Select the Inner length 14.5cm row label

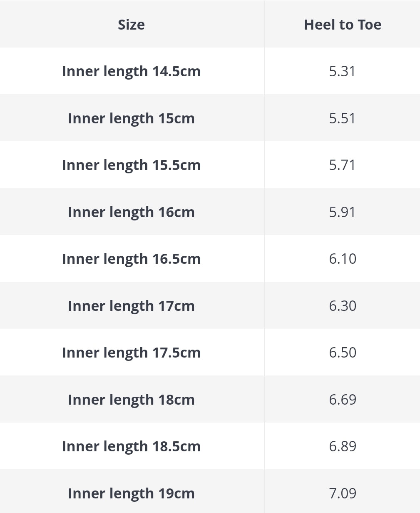coord(131,71)
